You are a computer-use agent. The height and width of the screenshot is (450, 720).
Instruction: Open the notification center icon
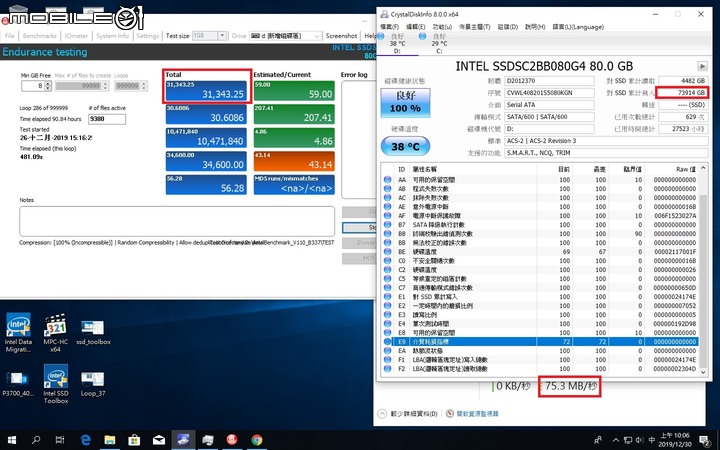[x=704, y=440]
